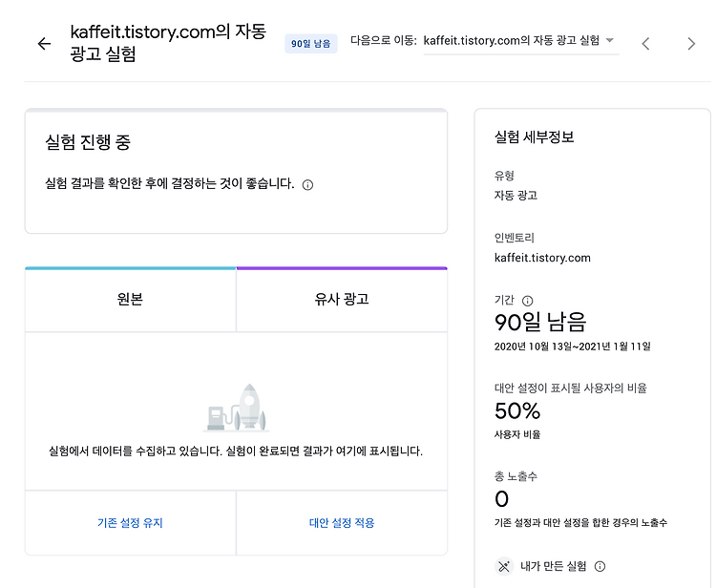
Task: Click 대안 설정 적용 link
Action: [x=342, y=523]
